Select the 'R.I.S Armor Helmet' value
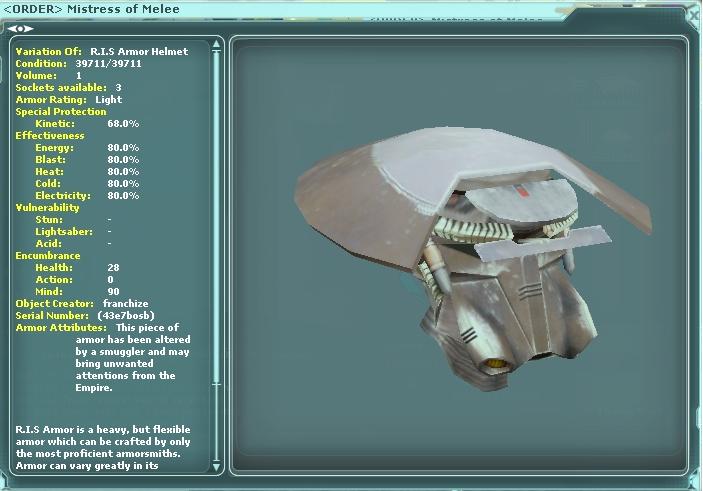This screenshot has width=703, height=491. click(139, 52)
